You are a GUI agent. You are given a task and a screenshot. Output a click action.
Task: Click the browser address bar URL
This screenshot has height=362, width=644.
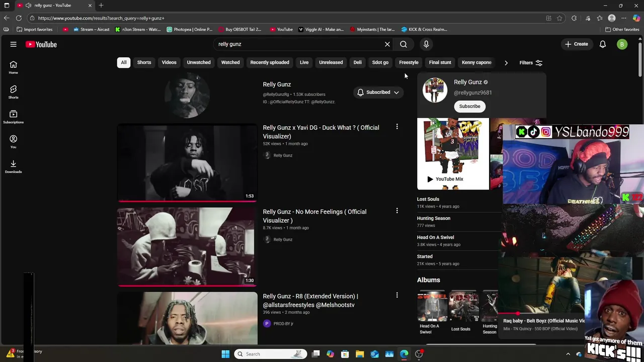101,18
